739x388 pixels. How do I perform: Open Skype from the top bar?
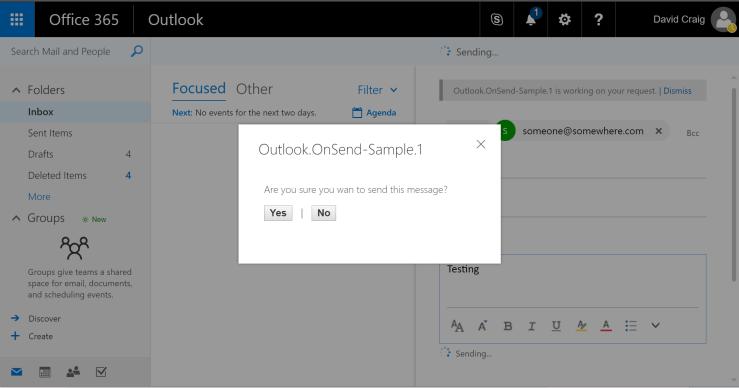click(496, 19)
